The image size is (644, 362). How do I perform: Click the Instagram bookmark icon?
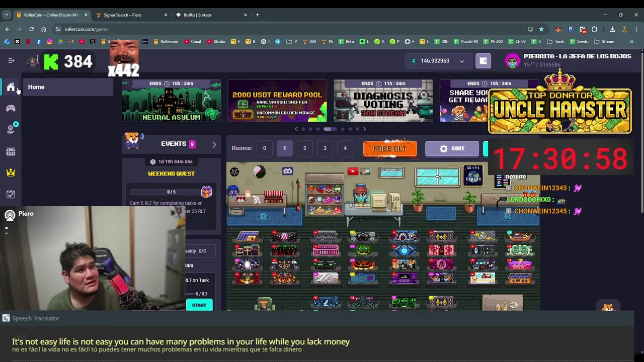pos(49,42)
